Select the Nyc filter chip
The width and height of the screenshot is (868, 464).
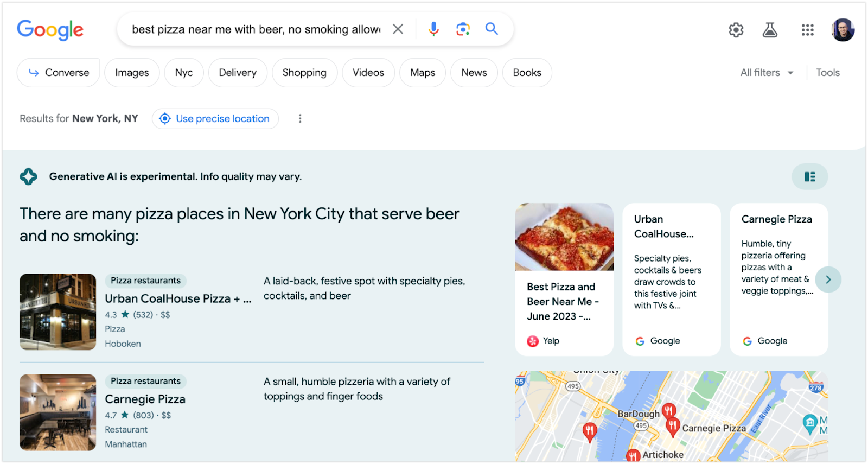(184, 73)
